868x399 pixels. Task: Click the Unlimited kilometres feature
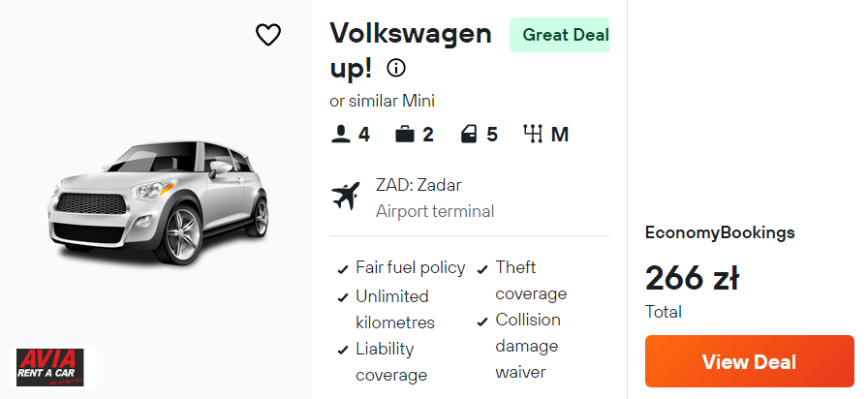pyautogui.click(x=394, y=309)
